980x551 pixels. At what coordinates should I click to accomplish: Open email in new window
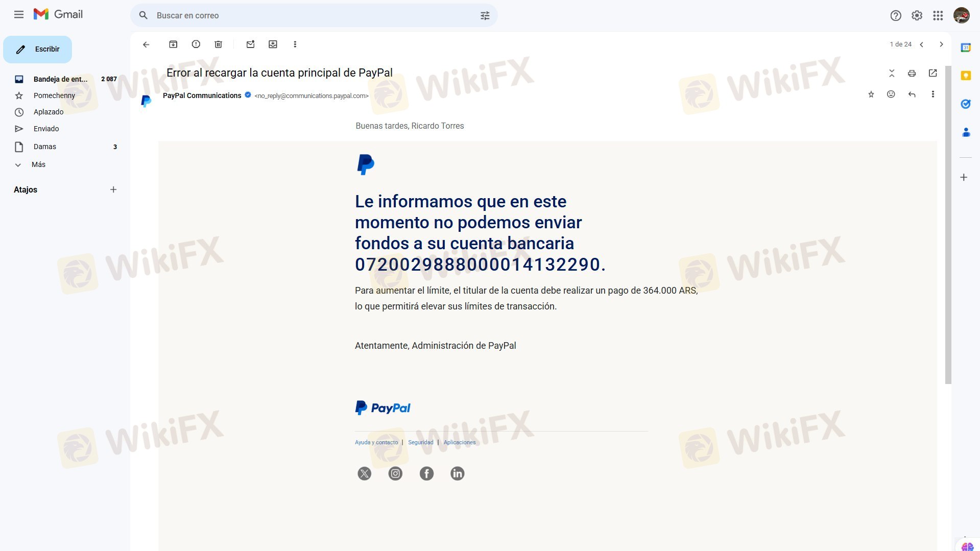(933, 73)
